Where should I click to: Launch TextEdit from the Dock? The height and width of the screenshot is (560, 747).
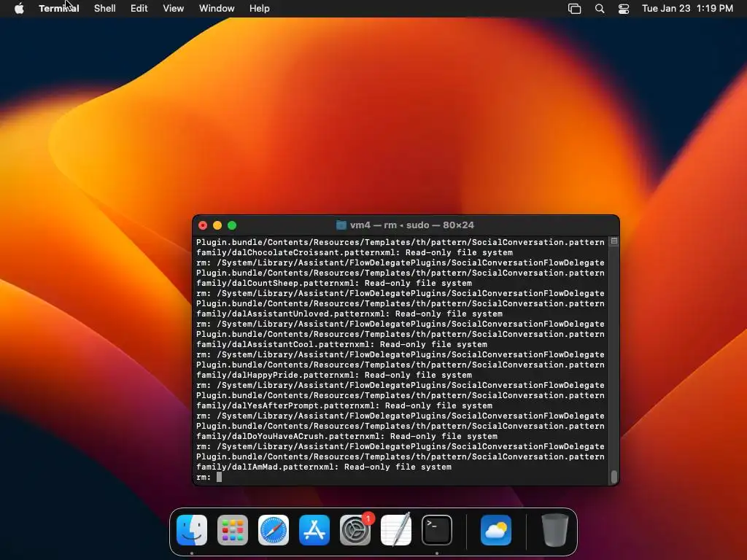pos(396,530)
